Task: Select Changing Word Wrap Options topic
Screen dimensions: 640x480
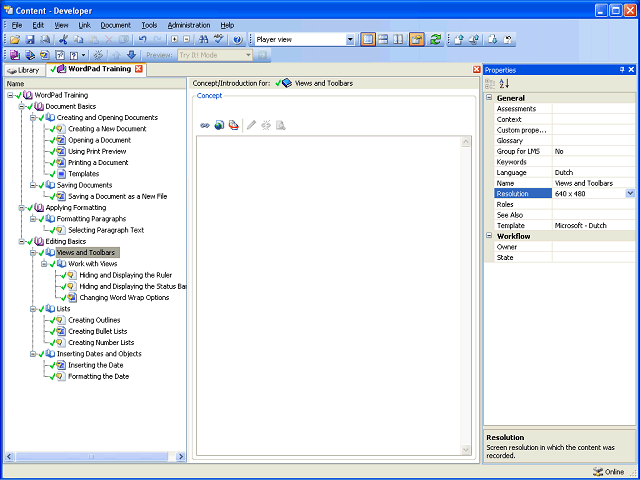Action: [124, 298]
